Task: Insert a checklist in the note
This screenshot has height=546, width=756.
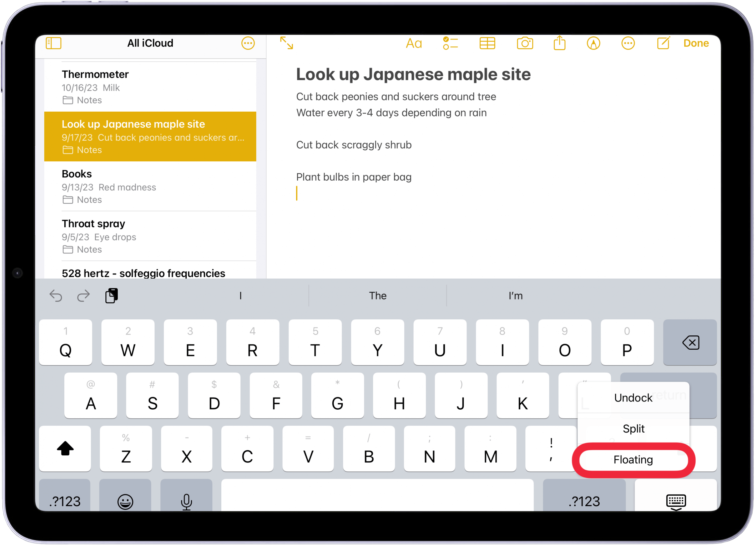Action: 450,43
